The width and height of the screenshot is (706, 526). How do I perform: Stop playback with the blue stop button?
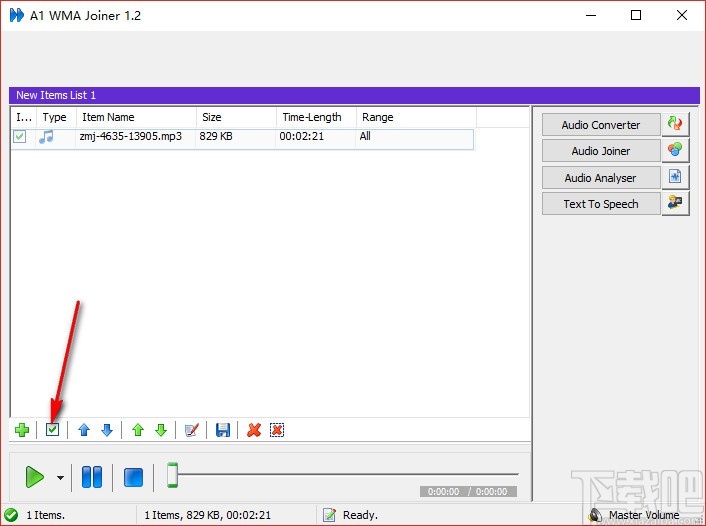(x=133, y=477)
